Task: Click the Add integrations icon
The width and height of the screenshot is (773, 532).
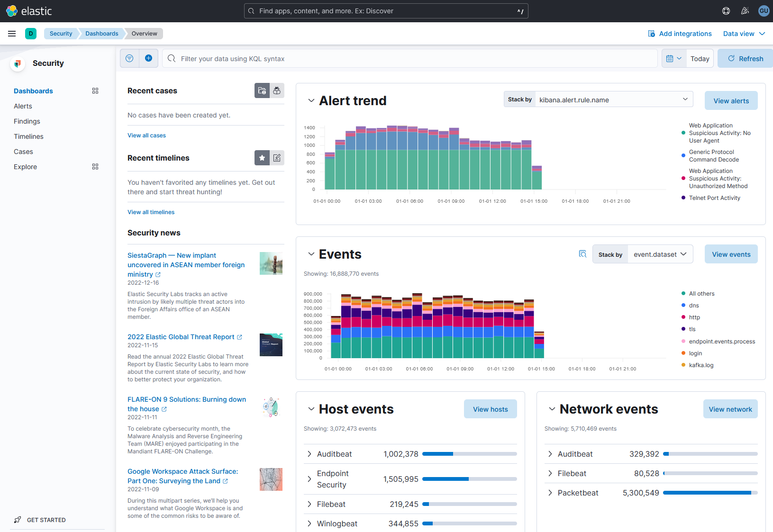Action: (x=652, y=34)
